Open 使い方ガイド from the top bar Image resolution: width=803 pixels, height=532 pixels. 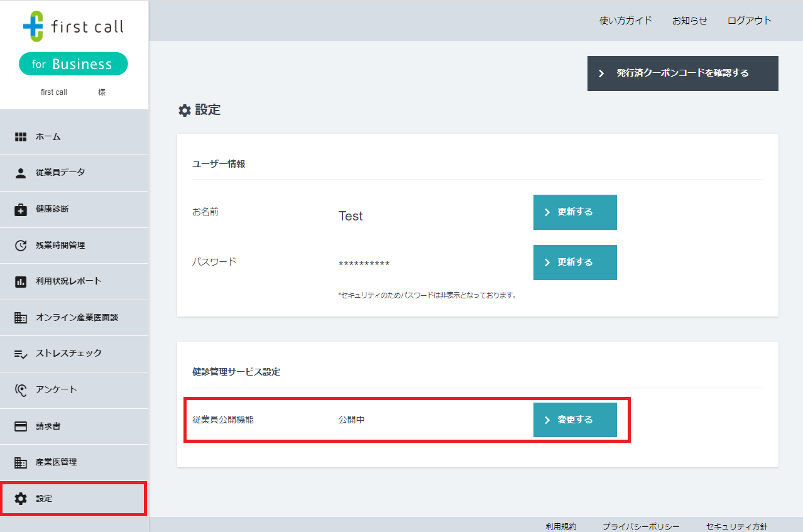pos(626,19)
